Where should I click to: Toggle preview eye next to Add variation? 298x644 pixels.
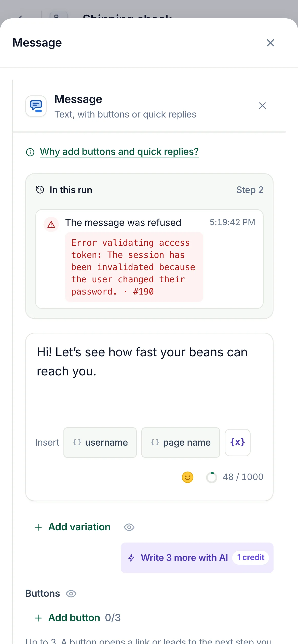[129, 527]
